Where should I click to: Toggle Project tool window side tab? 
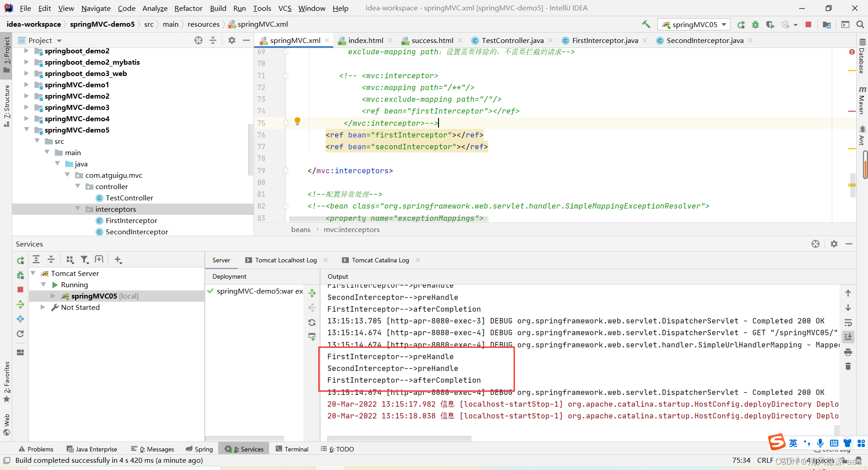(x=6, y=55)
